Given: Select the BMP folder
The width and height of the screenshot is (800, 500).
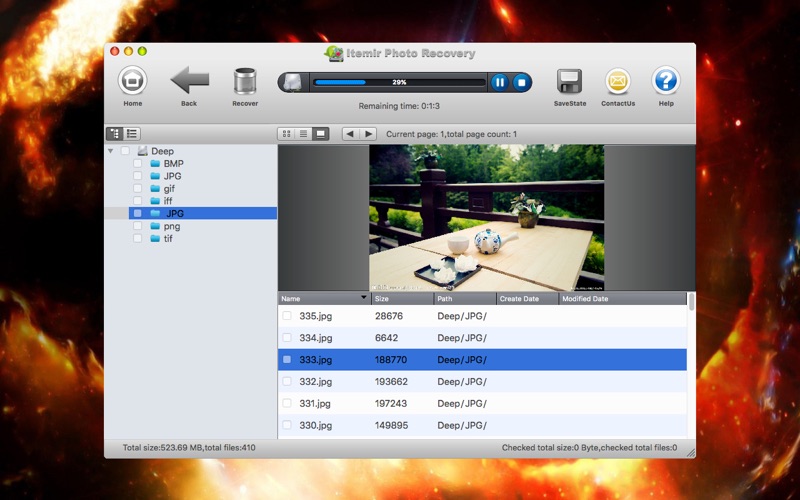Looking at the screenshot, I should click(x=173, y=163).
